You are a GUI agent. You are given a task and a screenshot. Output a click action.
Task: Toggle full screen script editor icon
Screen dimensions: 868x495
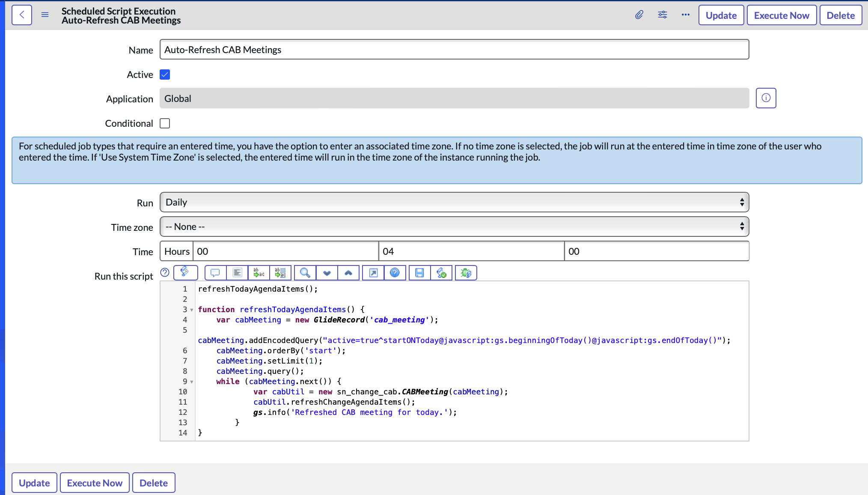pos(373,273)
